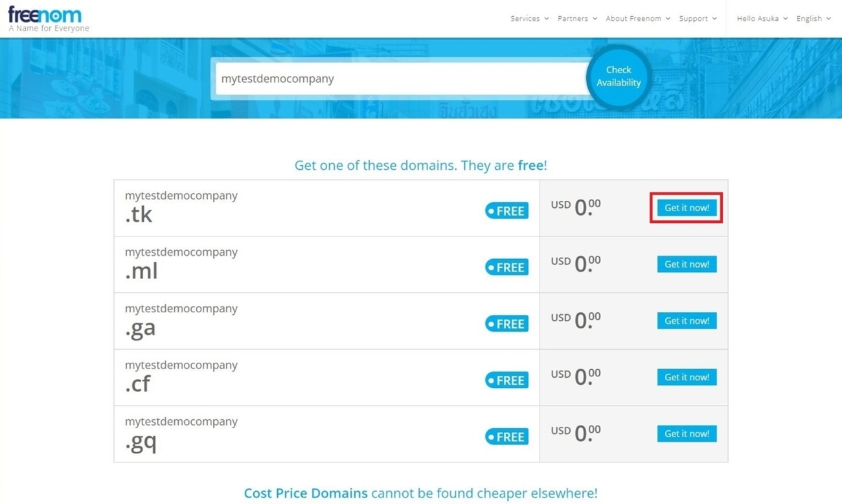Click the Freenom logo
This screenshot has width=842, height=504.
pyautogui.click(x=49, y=19)
